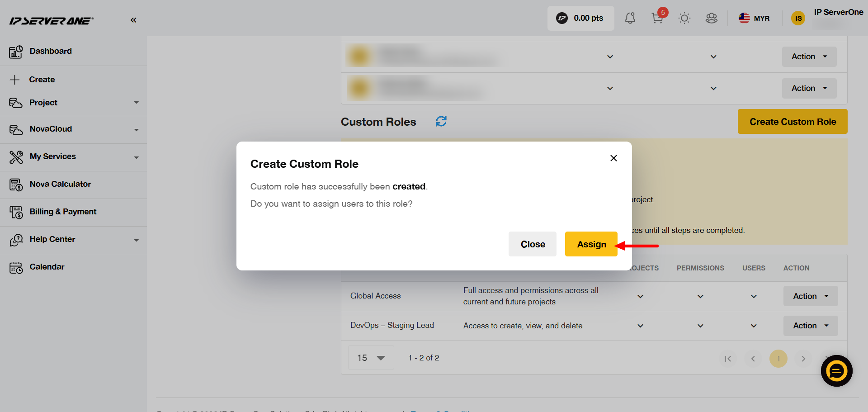This screenshot has width=868, height=412.
Task: Open the shopping cart icon
Action: (x=657, y=18)
